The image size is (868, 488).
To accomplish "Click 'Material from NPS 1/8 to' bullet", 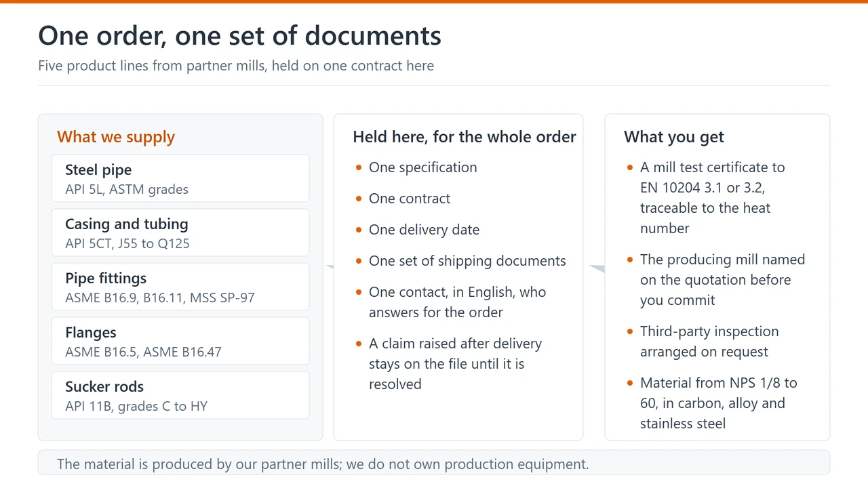I will click(x=719, y=403).
